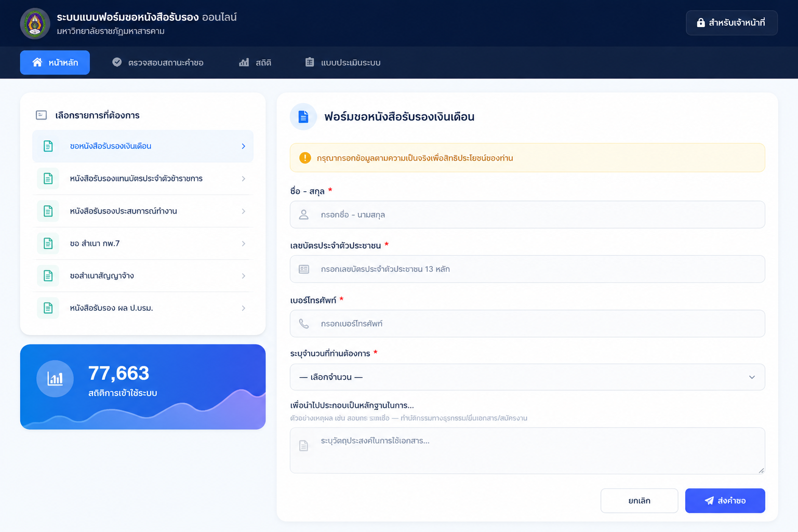Click document icon for ขอ สำเนา กพ.7

click(x=48, y=243)
